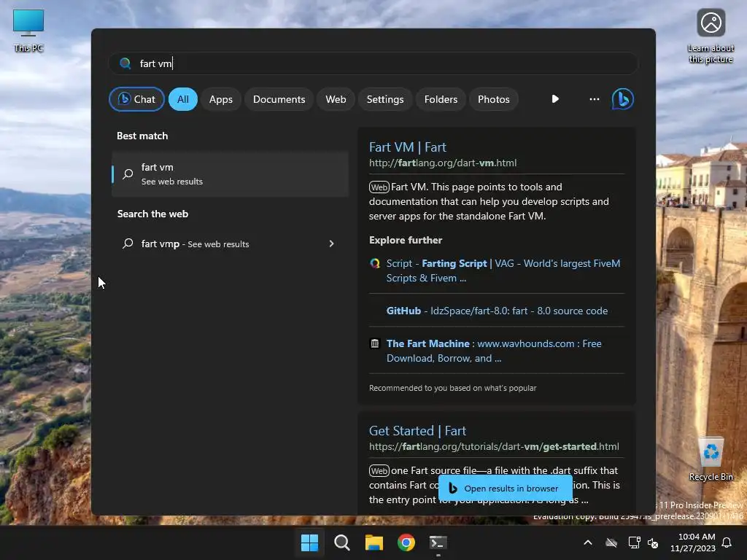Click the OneDrive cloud tray icon
747x560 pixels.
tap(611, 542)
